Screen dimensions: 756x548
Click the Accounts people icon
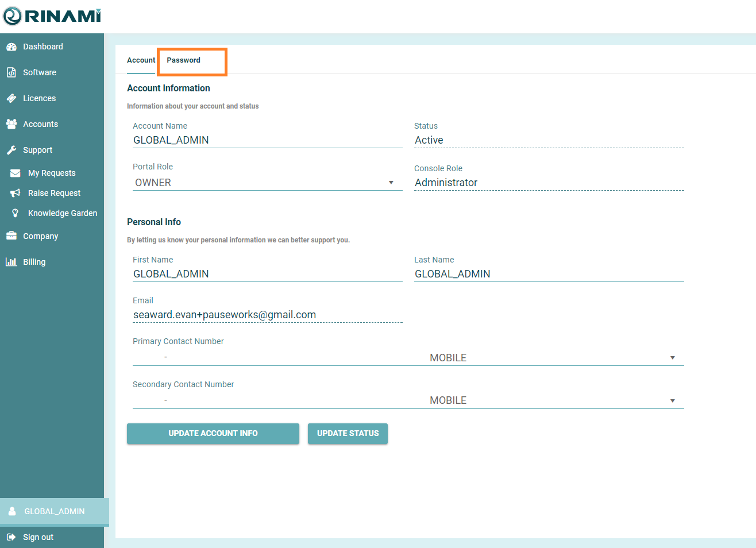(x=11, y=124)
